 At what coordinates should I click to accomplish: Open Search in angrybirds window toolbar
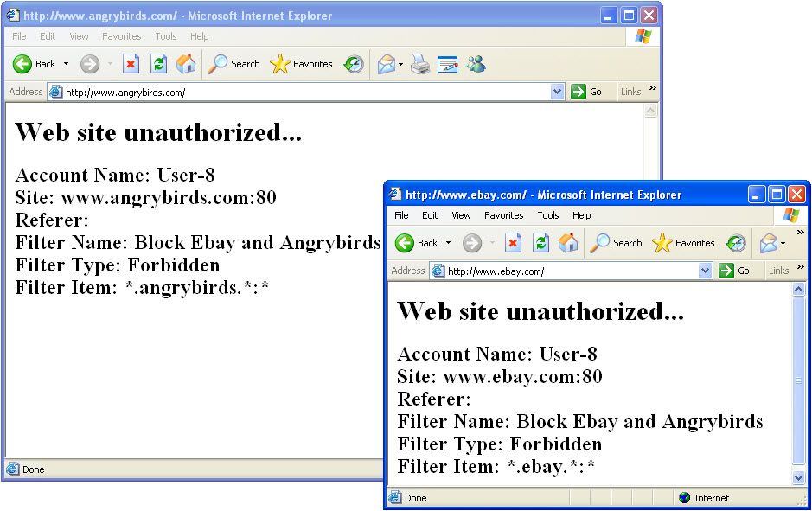click(x=233, y=64)
